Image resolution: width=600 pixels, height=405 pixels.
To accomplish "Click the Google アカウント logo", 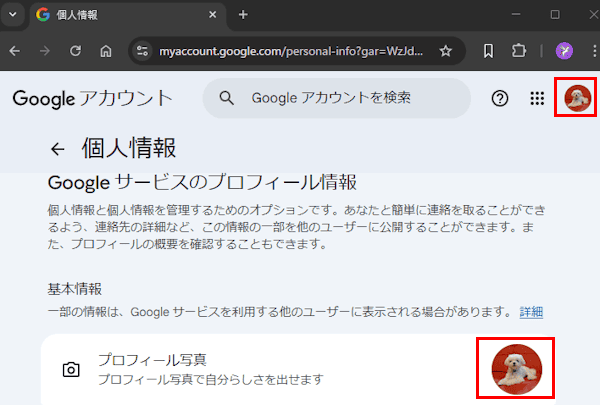I will pos(93,98).
